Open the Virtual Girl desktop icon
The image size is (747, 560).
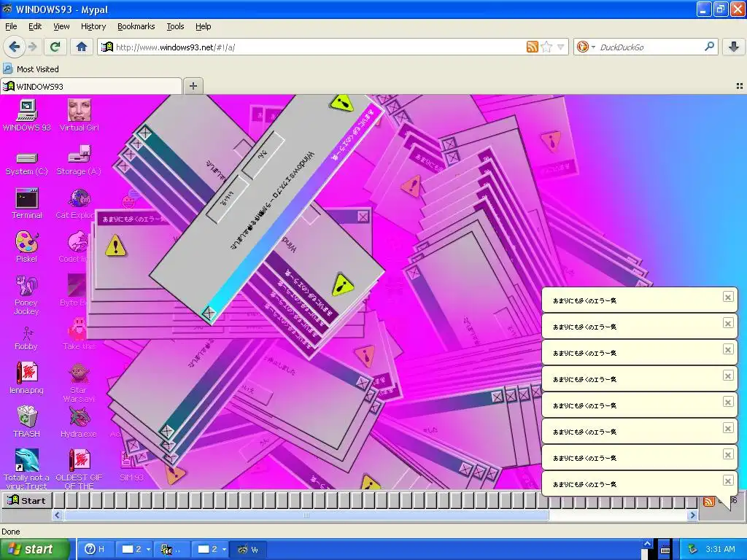click(79, 115)
